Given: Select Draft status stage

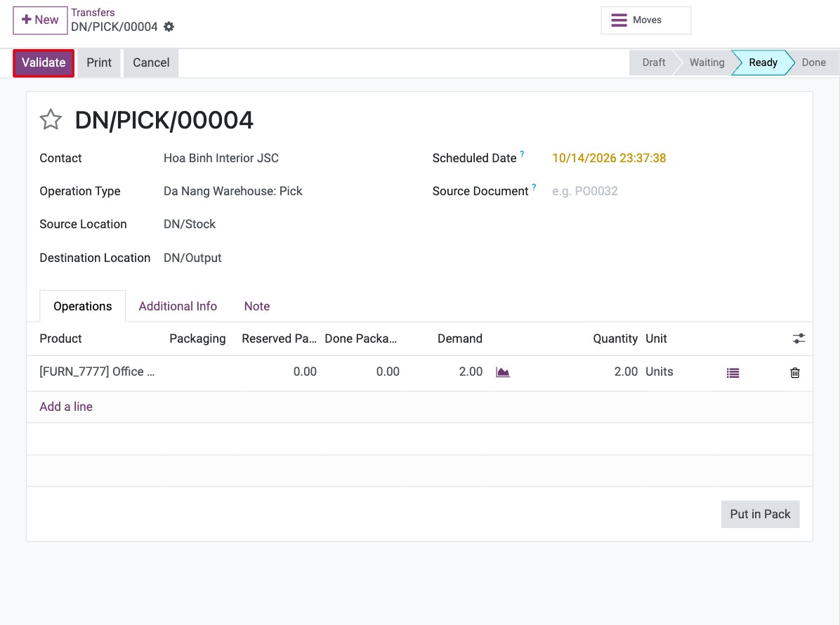Looking at the screenshot, I should (654, 63).
